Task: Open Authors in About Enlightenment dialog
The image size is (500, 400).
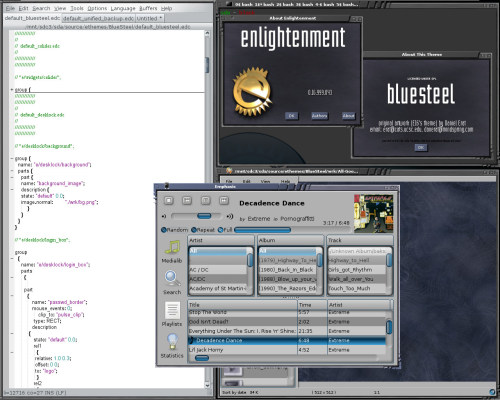Action: [319, 116]
